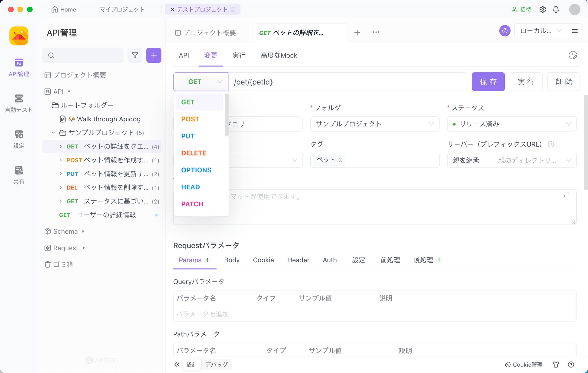Screen dimensions: 588x373
Task: Click the purple plus add button
Action: coord(153,55)
